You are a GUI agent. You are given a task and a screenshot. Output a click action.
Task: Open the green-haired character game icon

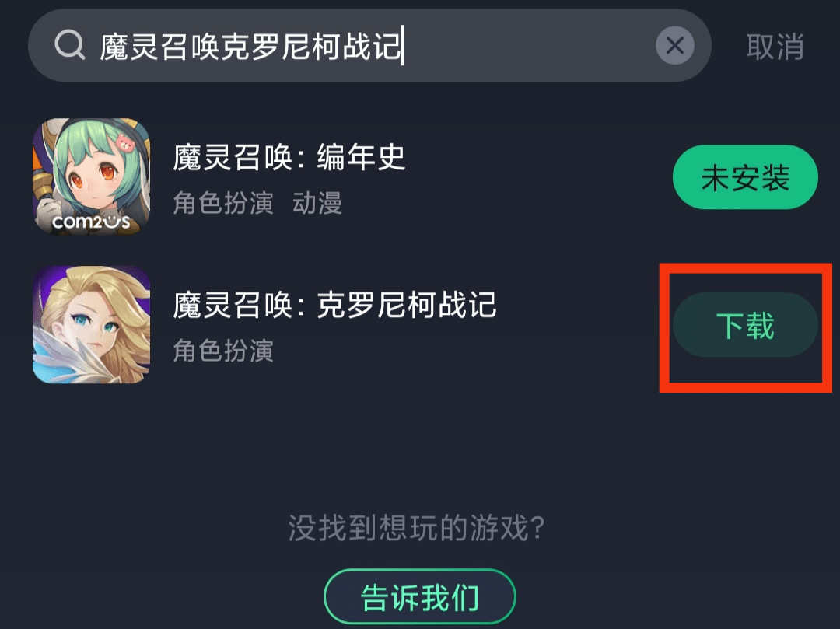click(91, 176)
